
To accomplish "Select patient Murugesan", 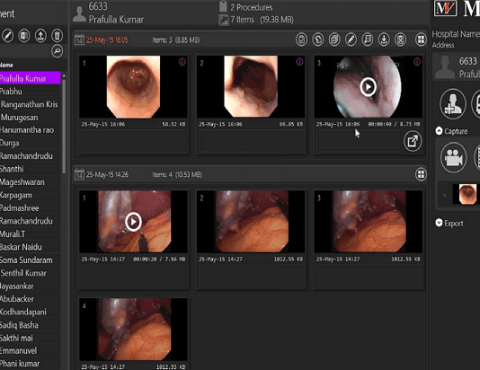I will (30, 117).
